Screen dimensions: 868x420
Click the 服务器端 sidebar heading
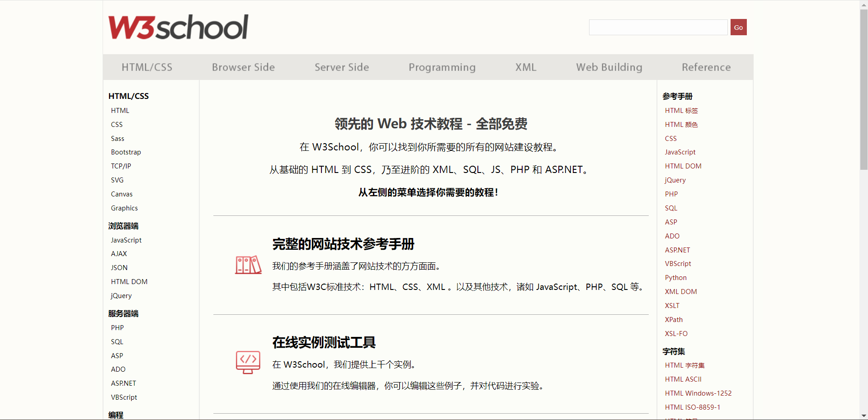(123, 313)
